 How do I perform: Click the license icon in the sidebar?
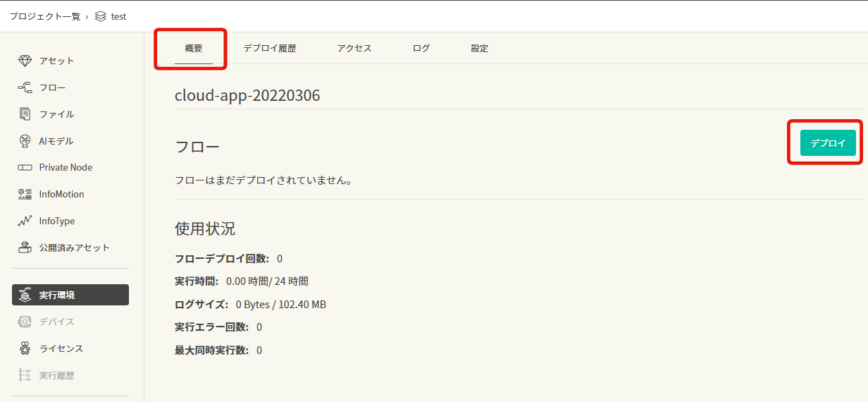[25, 348]
